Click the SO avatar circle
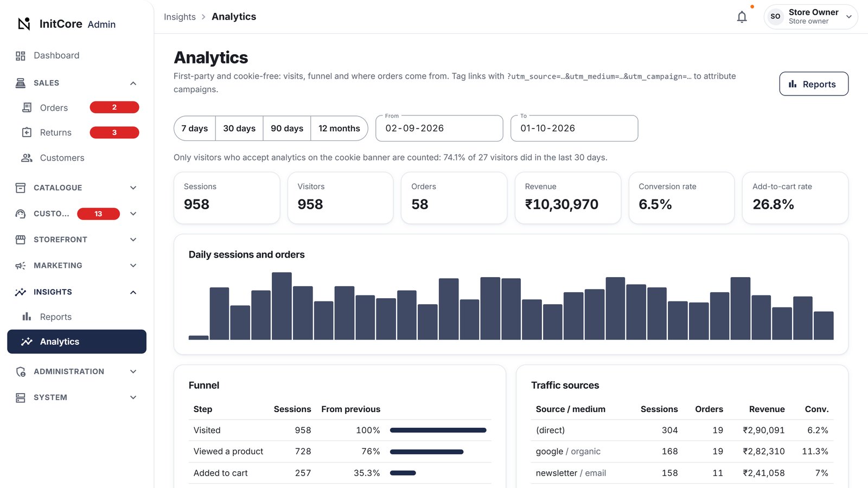868x488 pixels. point(775,16)
